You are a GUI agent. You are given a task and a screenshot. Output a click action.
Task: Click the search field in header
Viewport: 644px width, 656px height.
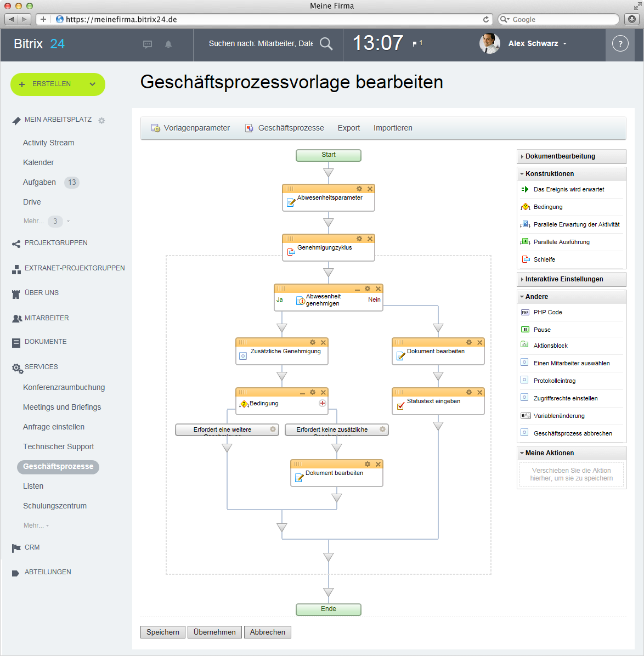click(x=261, y=43)
